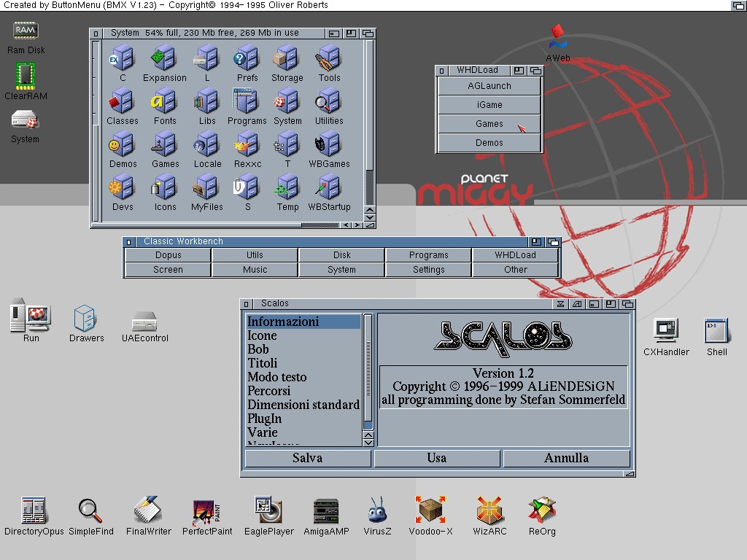
Task: Open the Classes drawer icon
Action: 123,101
